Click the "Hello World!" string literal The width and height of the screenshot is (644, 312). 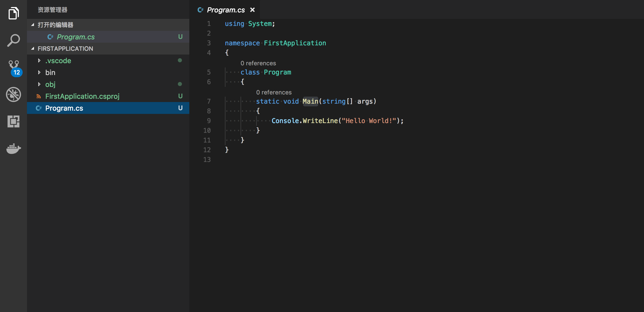click(369, 121)
